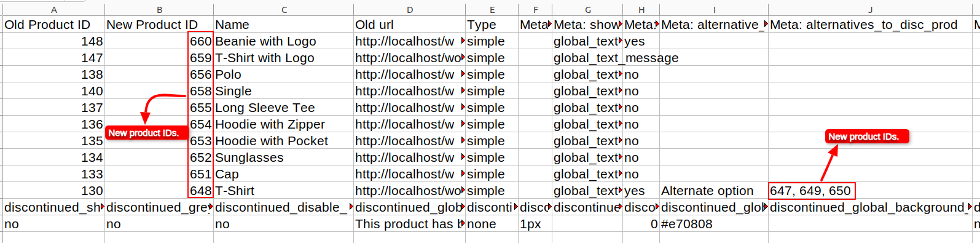Select the Sunglasses name cell
The image size is (980, 243).
click(283, 157)
